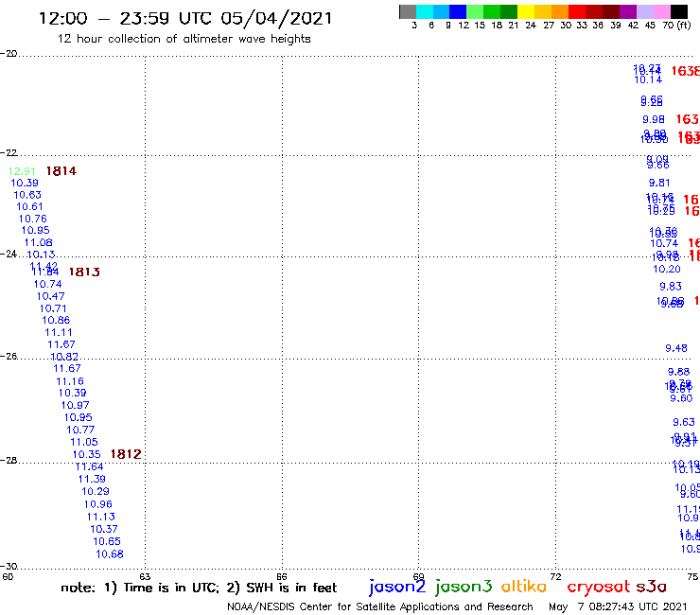700x615 pixels.
Task: Click the wave height value 10.76
Action: (32, 219)
